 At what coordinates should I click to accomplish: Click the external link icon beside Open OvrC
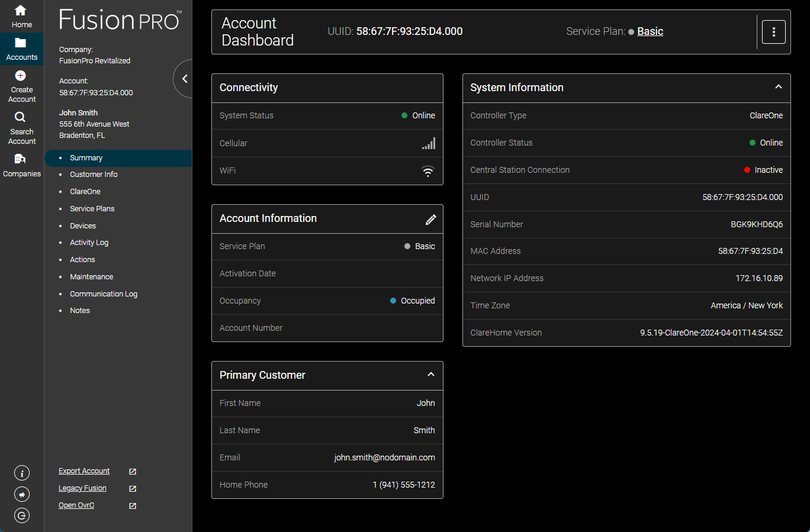tap(131, 506)
